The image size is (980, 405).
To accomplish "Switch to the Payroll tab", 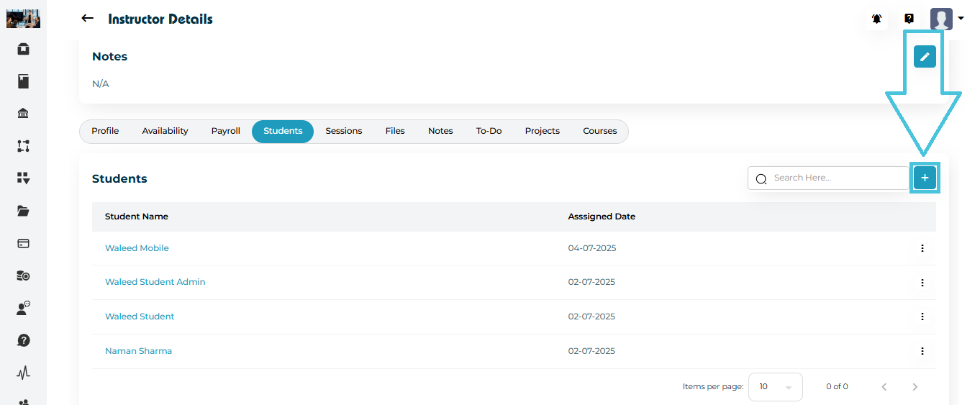I will coord(225,132).
